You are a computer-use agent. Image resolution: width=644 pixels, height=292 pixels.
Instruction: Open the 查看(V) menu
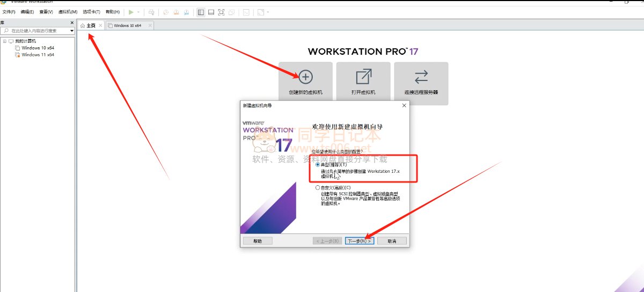click(46, 12)
